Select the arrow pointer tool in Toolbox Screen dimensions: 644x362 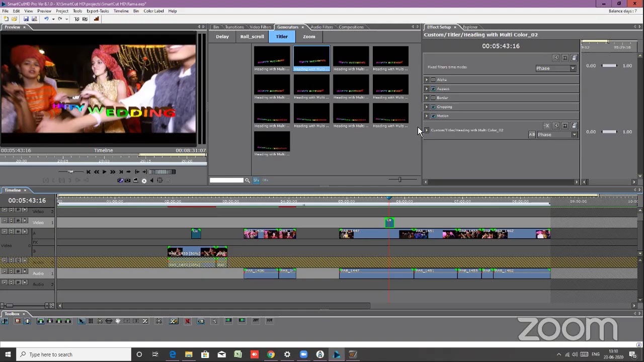81,321
